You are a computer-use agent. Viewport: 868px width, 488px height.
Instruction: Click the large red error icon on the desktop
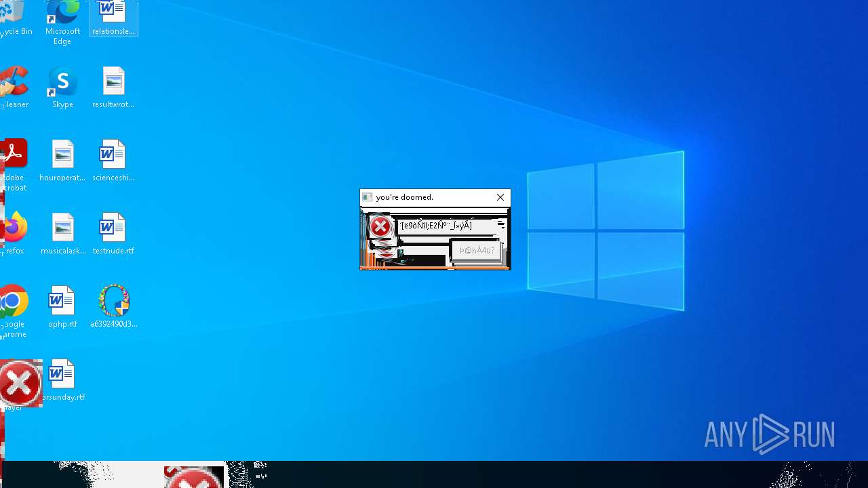[20, 384]
